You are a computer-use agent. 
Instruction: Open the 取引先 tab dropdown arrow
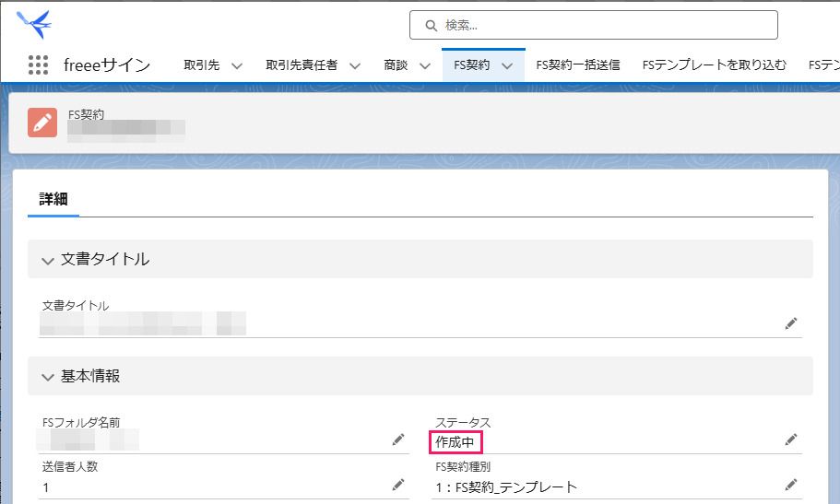[x=237, y=65]
